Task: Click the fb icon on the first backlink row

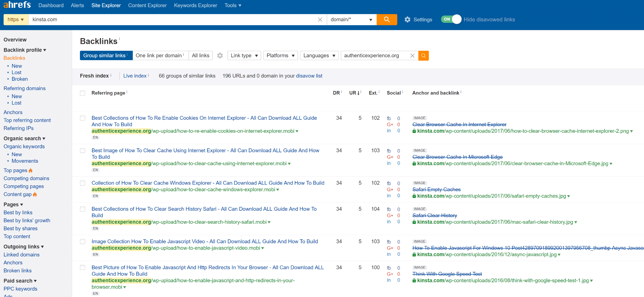Action: click(389, 118)
